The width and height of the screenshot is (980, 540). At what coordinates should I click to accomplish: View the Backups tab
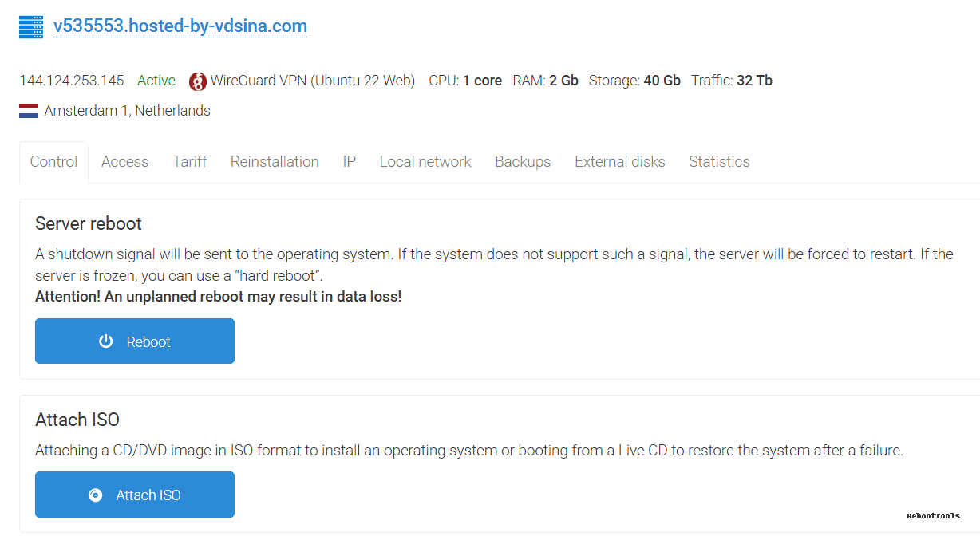click(x=523, y=162)
